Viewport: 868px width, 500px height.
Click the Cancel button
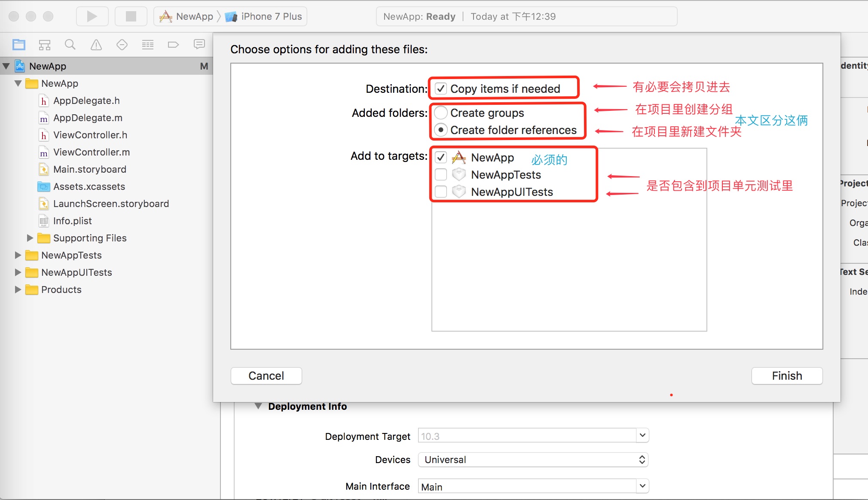[x=266, y=376]
